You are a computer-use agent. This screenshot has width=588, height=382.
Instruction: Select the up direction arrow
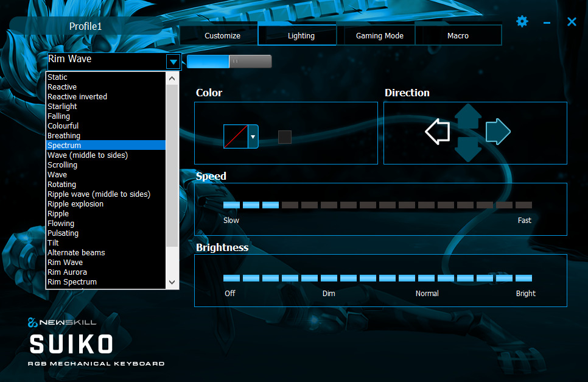[467, 115]
